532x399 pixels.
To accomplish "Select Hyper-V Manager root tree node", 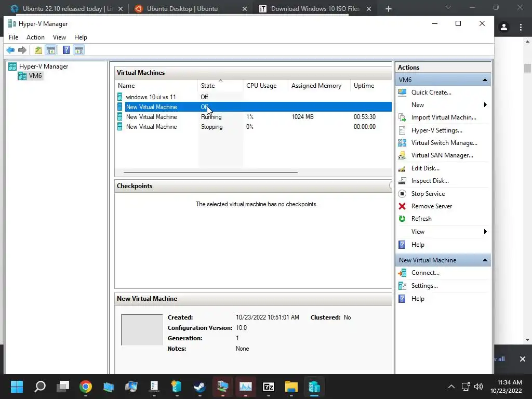I will coord(44,66).
